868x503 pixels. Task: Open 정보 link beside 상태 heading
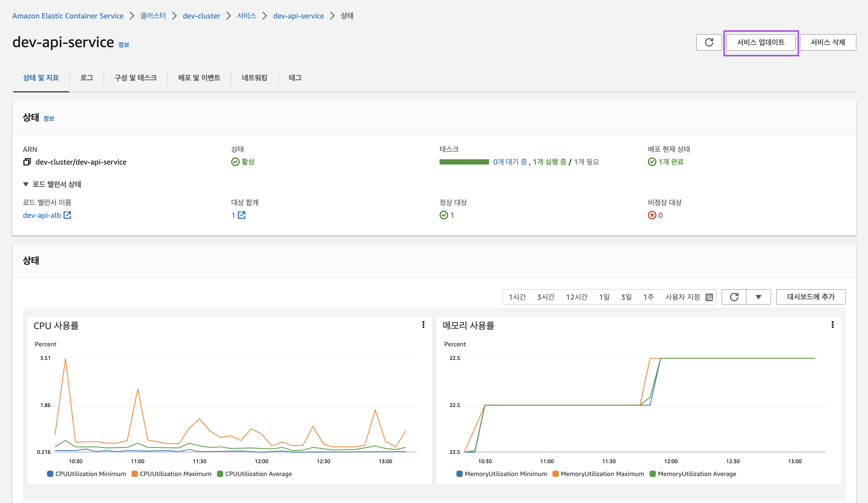tap(49, 118)
